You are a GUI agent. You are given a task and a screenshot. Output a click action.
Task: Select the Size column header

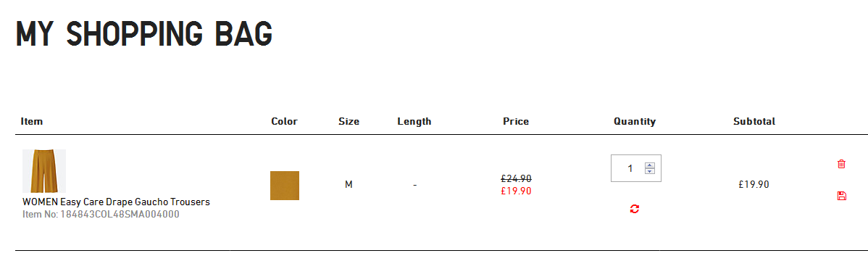pos(349,121)
